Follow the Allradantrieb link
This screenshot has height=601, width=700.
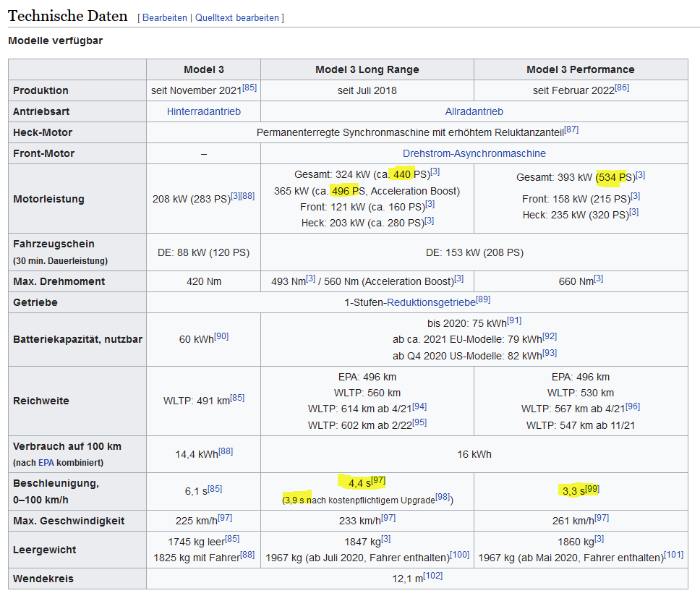[x=474, y=111]
